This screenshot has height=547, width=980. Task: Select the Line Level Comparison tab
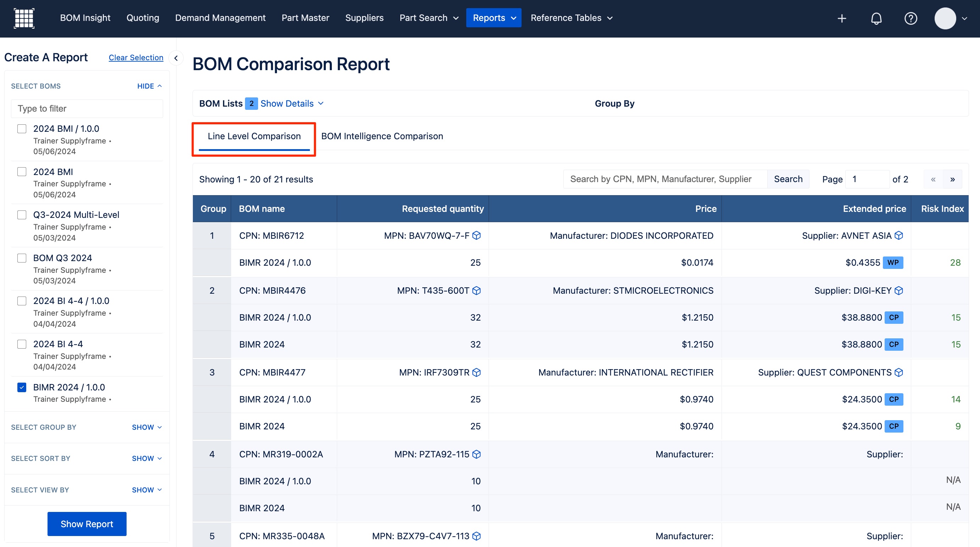click(x=254, y=136)
